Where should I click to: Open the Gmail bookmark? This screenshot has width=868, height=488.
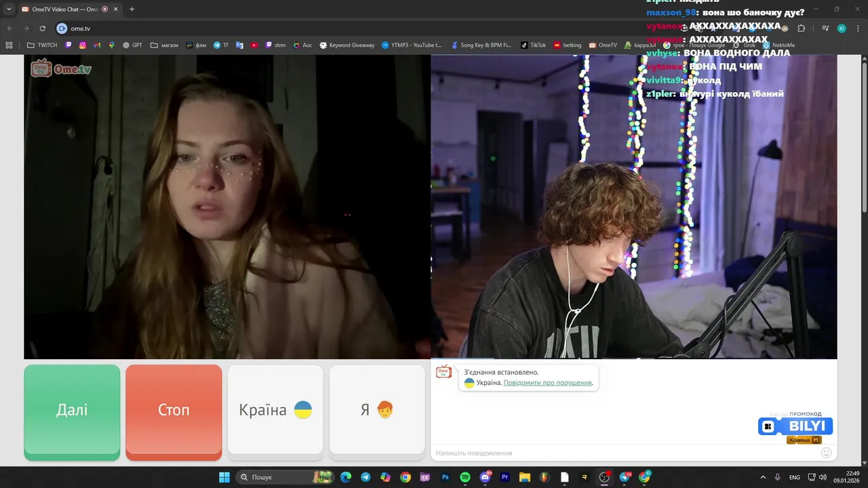(97, 45)
